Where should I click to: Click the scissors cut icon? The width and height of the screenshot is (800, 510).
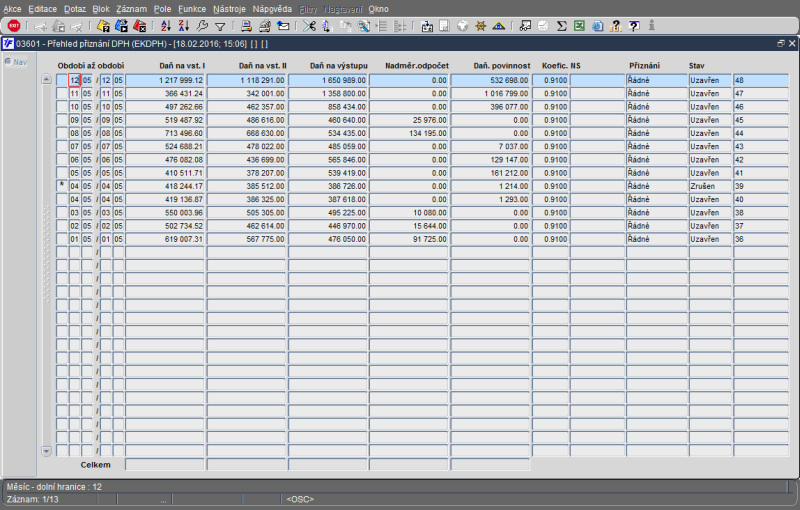pos(309,26)
